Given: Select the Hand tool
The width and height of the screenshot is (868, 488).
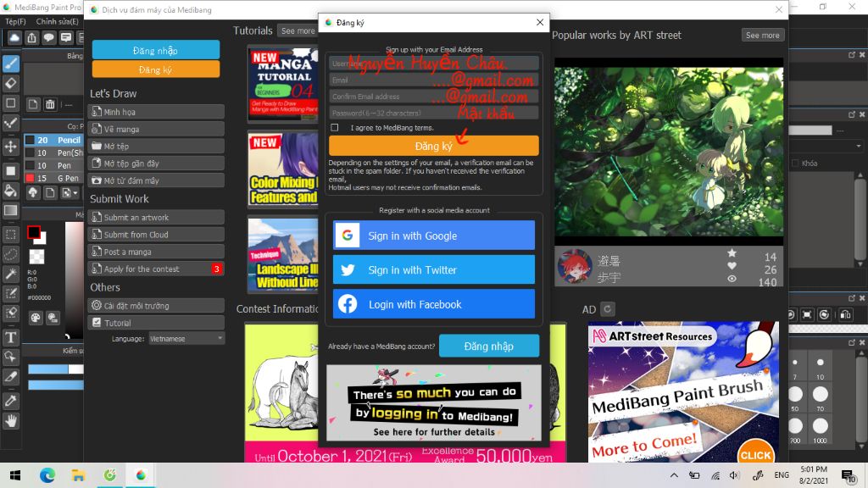Looking at the screenshot, I should click(10, 421).
